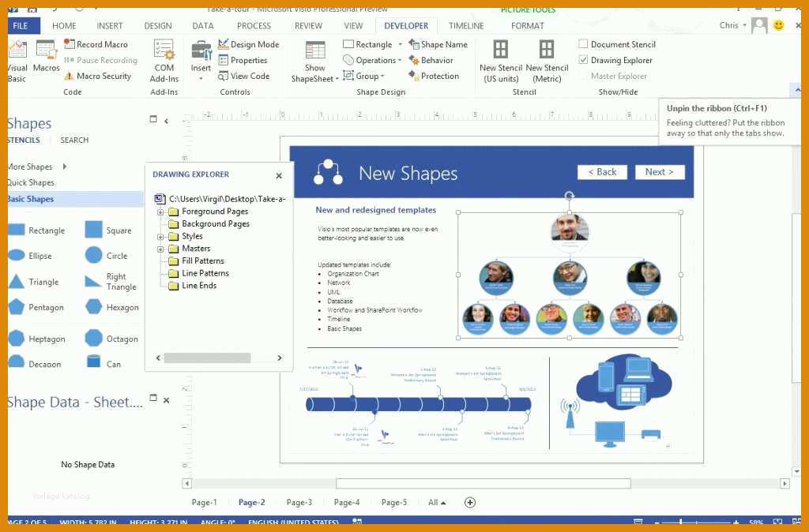
Task: Open the Insert controls dropdown
Action: point(201,78)
